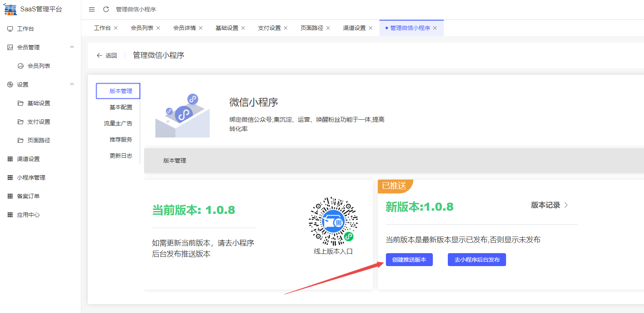Screen dimensions: 644x313
Task: Click the 创建推送版本 button
Action: (409, 260)
